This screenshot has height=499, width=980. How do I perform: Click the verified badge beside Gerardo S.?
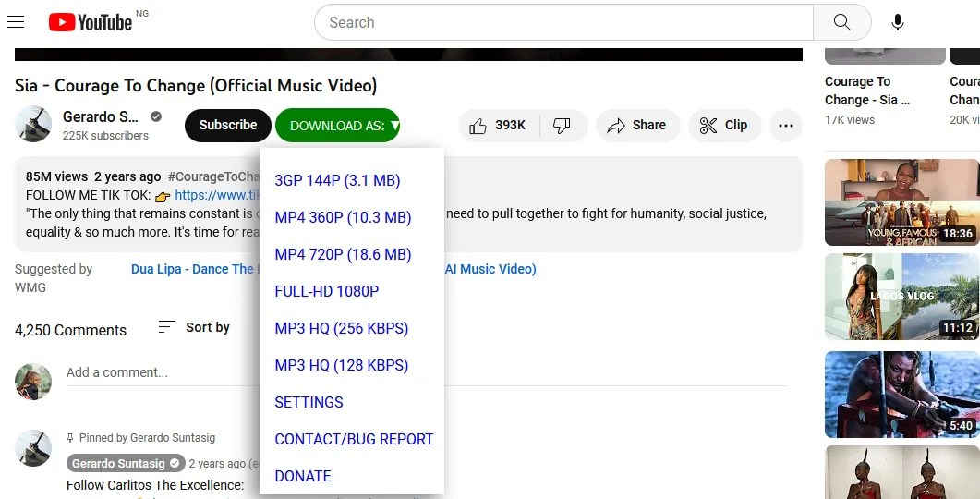tap(156, 116)
